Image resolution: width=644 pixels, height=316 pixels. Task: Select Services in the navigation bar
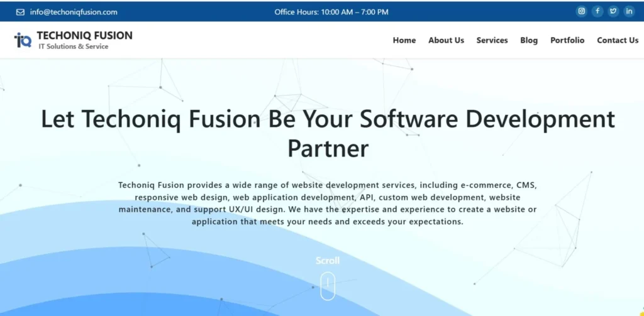point(492,40)
